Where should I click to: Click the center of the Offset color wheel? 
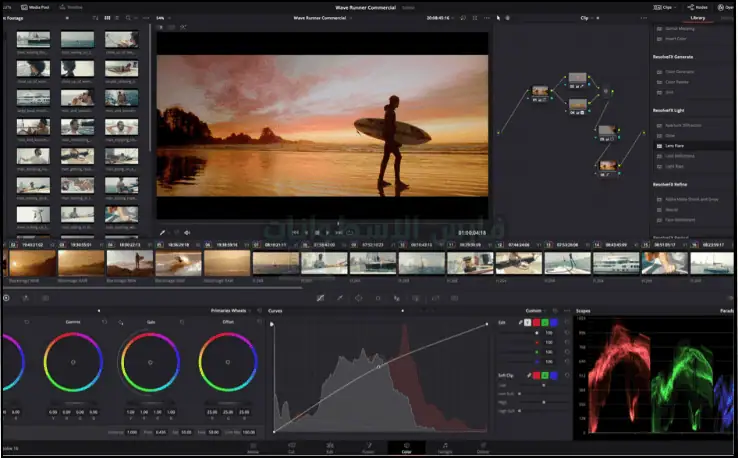coord(227,362)
